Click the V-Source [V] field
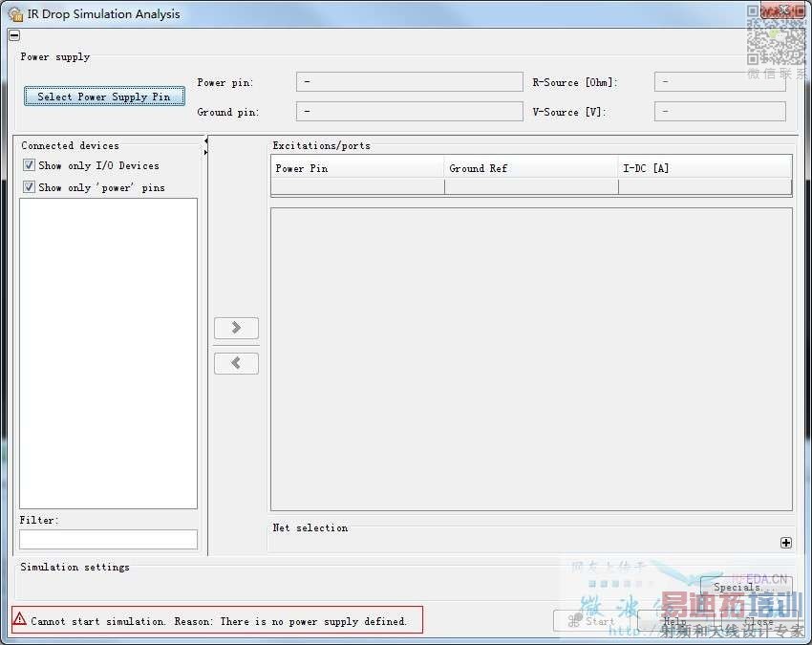The width and height of the screenshot is (812, 645). pos(720,112)
